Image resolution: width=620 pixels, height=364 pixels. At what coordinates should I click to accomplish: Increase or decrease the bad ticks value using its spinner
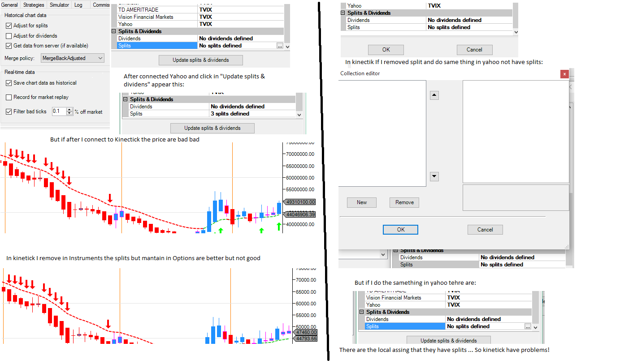[x=69, y=111]
